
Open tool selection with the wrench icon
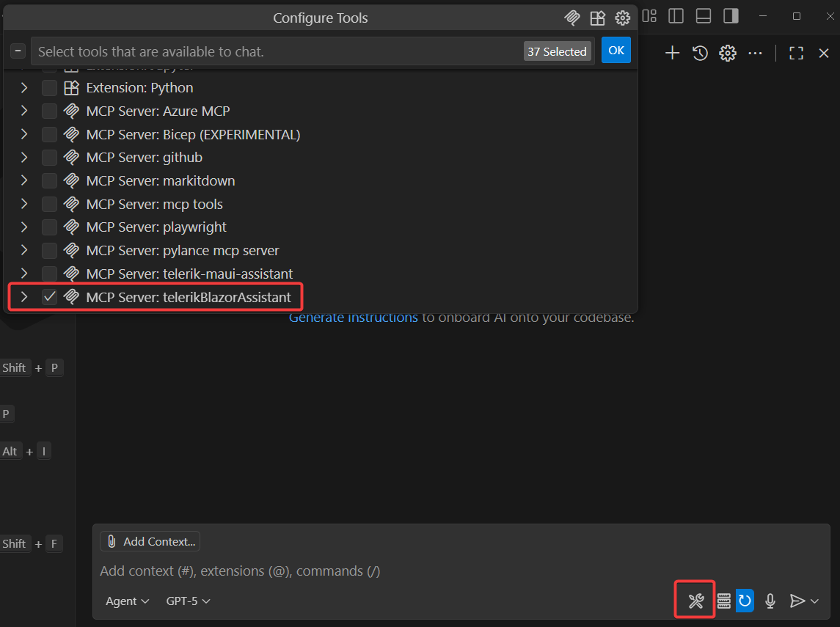694,600
